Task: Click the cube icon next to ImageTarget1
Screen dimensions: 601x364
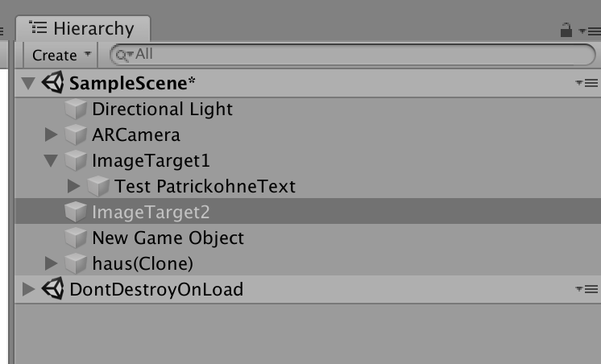Action: (76, 161)
